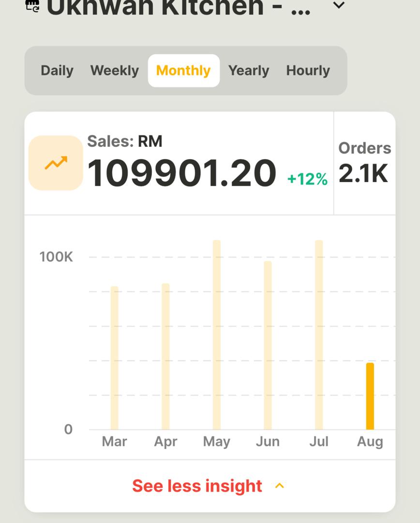Switch to the Daily tab
Viewport: 420px width, 523px height.
[57, 71]
